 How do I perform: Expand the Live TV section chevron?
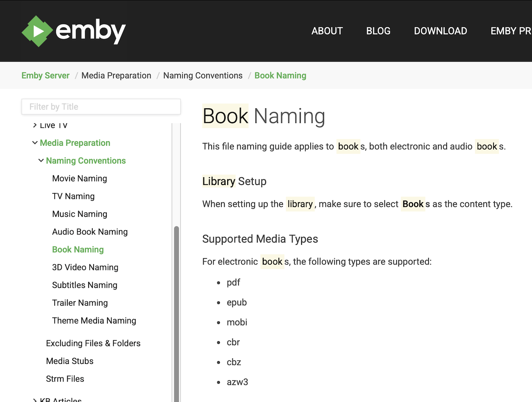[35, 125]
